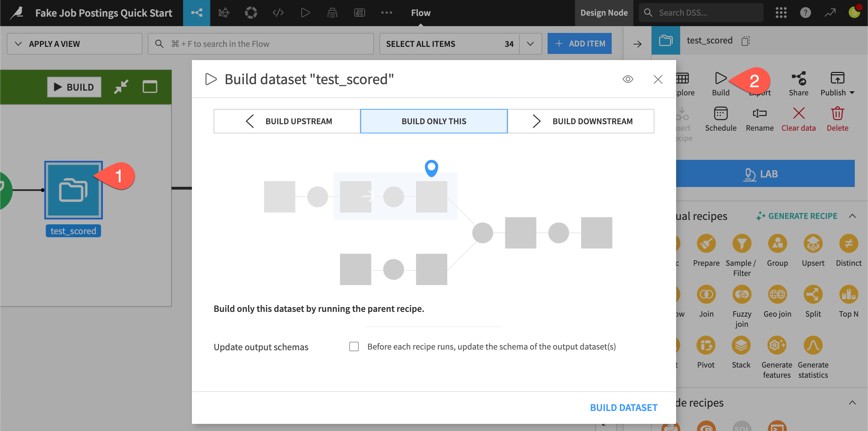This screenshot has height=431, width=868.
Task: Open the dashboards icon in the top navigation
Action: click(x=360, y=13)
